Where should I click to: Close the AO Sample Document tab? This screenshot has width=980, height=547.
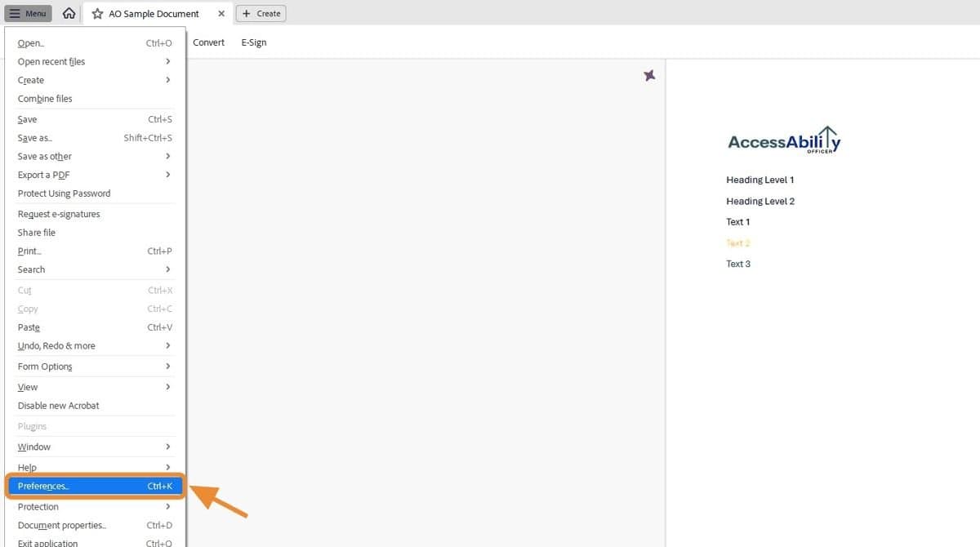[220, 13]
